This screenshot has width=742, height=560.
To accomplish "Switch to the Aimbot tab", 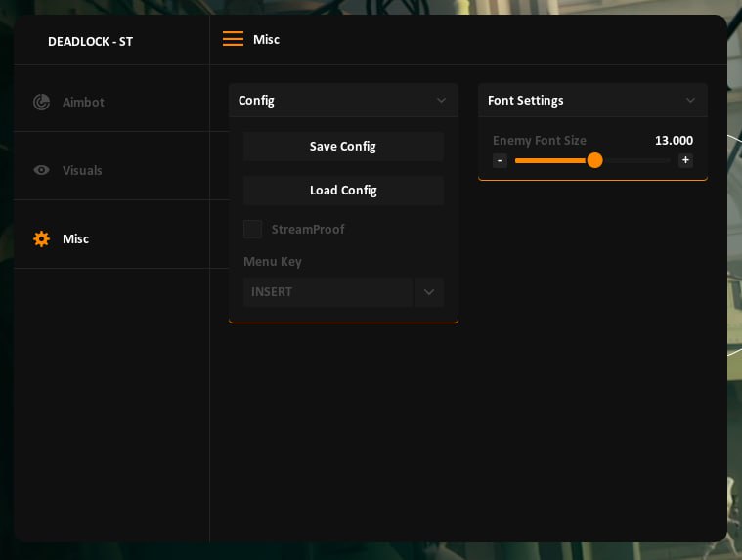I will pyautogui.click(x=83, y=102).
